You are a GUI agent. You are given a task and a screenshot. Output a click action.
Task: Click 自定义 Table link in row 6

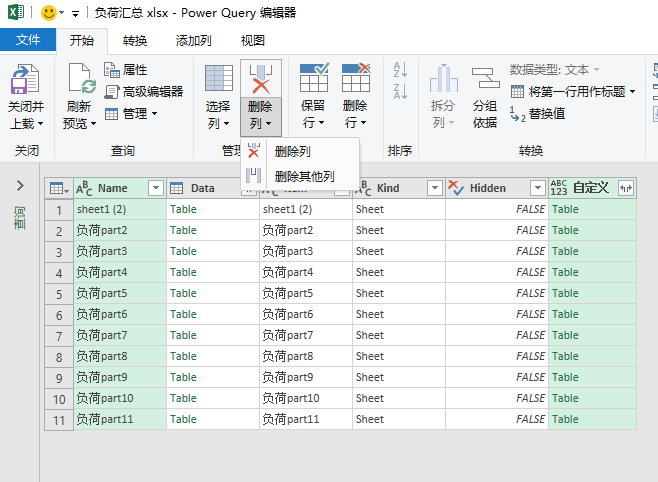coord(565,314)
